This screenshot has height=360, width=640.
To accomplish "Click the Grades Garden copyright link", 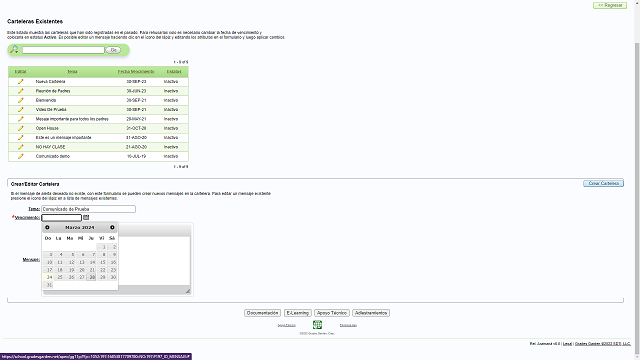I will (x=602, y=344).
